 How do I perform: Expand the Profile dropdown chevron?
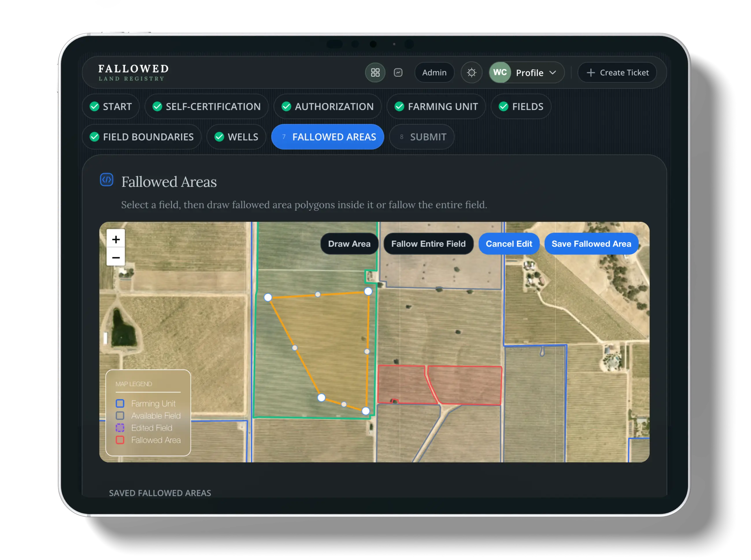(x=552, y=72)
